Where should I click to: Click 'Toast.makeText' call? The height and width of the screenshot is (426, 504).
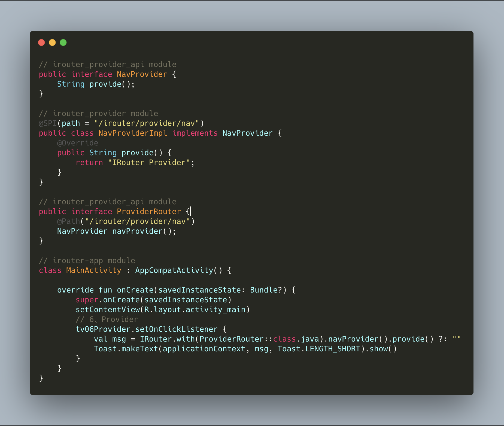point(126,349)
